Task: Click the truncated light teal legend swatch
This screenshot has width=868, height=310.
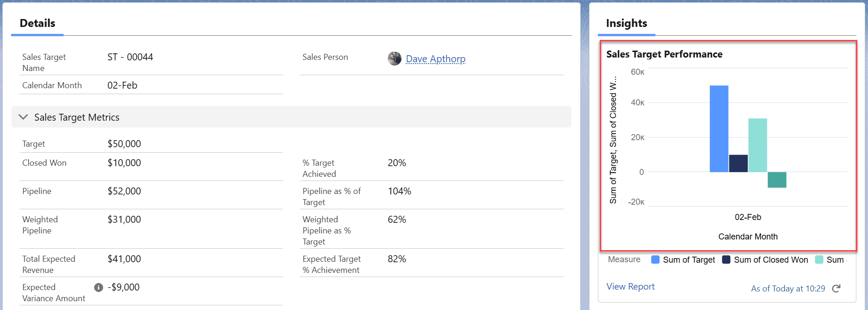Action: 819,260
